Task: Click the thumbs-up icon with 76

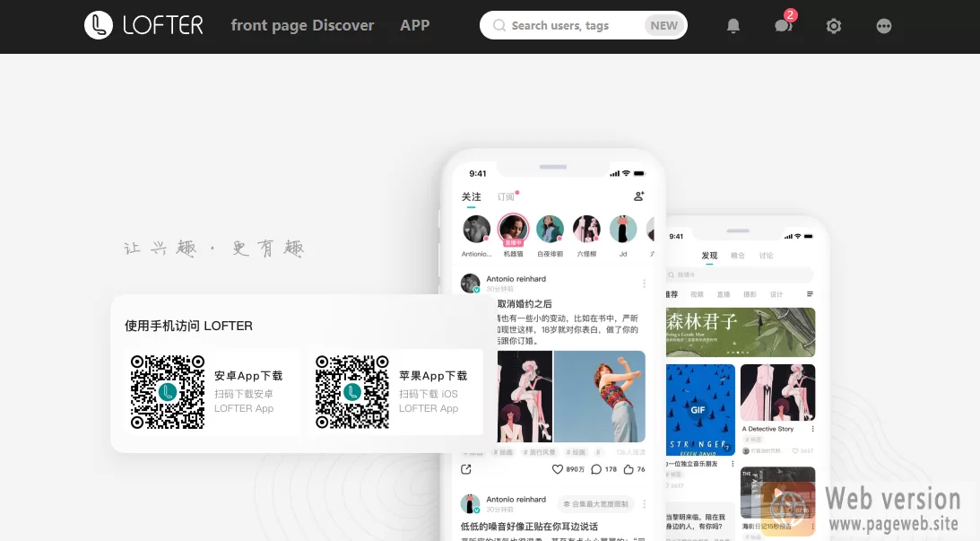Action: click(x=629, y=469)
